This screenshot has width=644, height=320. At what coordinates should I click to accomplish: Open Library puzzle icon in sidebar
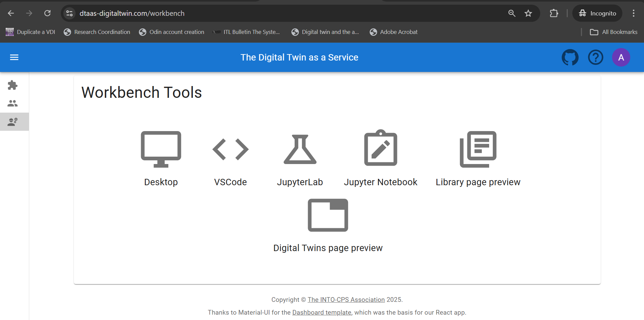(x=13, y=85)
